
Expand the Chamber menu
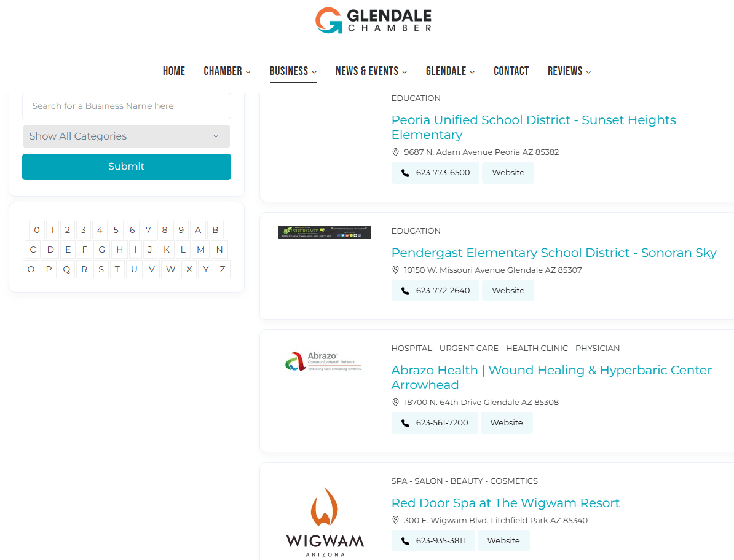227,71
